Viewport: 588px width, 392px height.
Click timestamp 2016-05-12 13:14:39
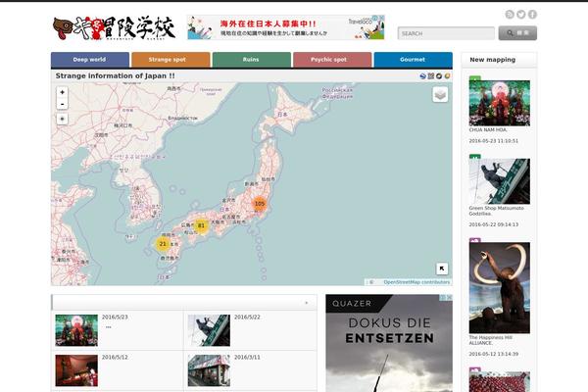(494, 354)
